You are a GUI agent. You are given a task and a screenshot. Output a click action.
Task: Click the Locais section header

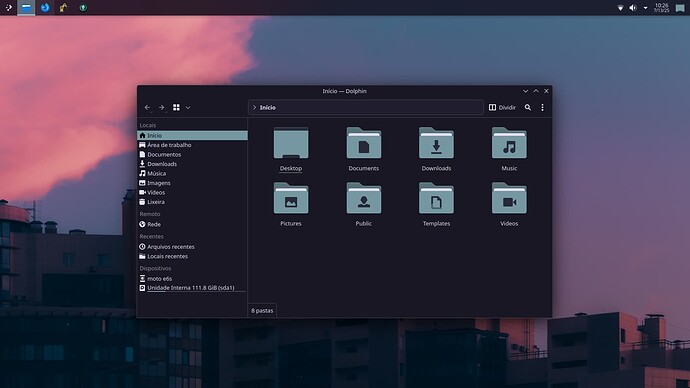(148, 125)
